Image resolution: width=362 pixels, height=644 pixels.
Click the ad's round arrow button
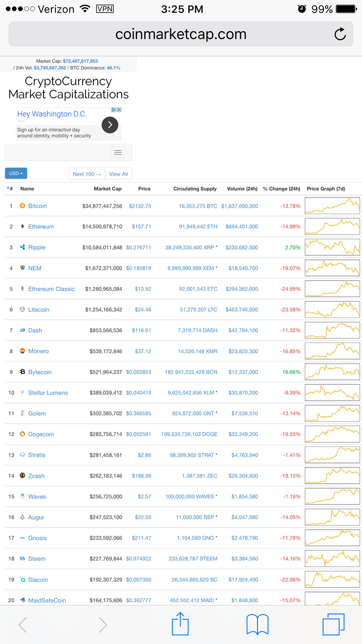point(110,124)
